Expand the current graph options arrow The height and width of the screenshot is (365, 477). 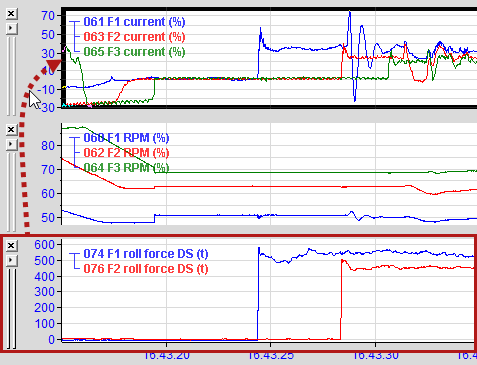click(11, 28)
